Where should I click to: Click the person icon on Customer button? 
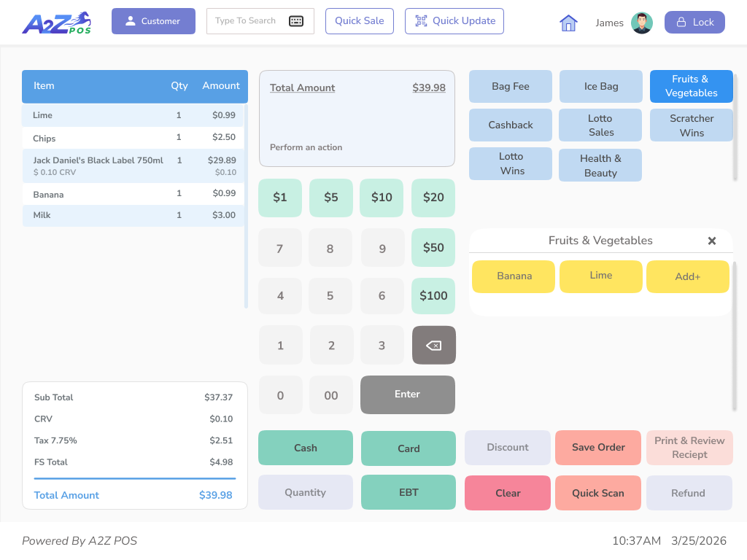pos(130,21)
